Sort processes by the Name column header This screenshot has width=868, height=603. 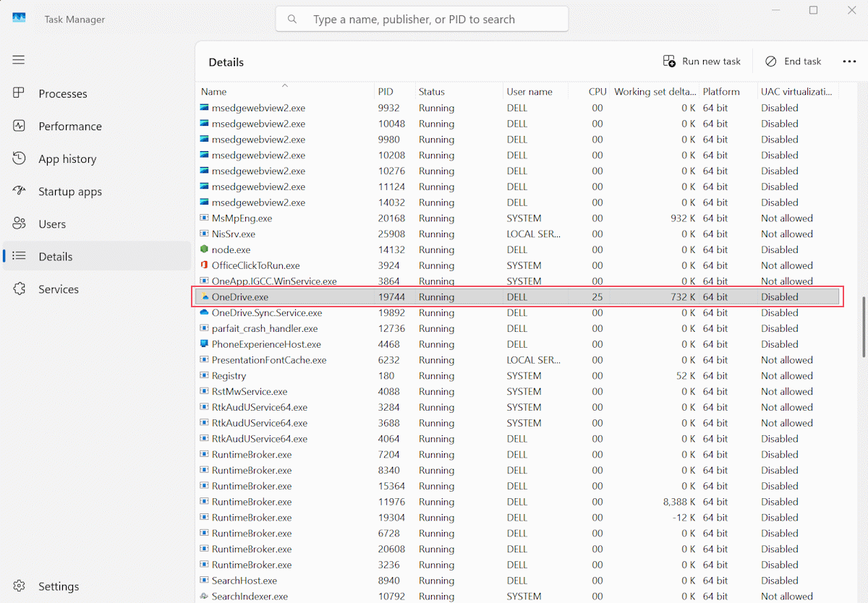pos(214,92)
